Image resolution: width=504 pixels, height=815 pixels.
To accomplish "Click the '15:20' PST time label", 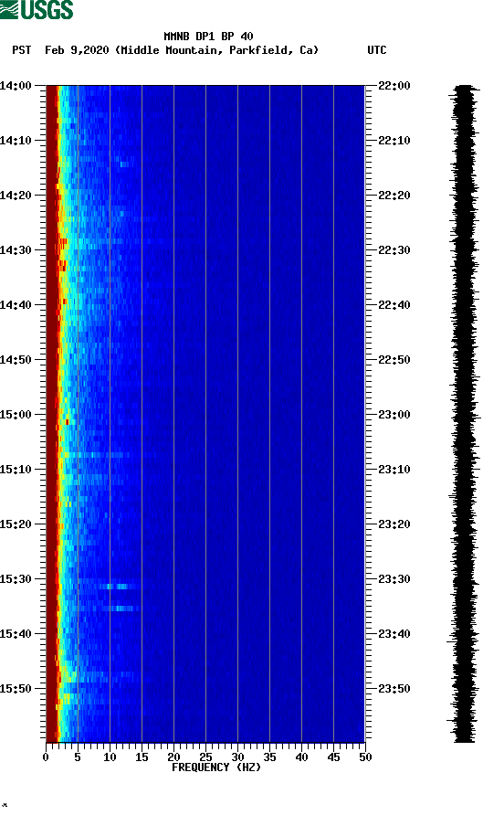I will 16,524.
